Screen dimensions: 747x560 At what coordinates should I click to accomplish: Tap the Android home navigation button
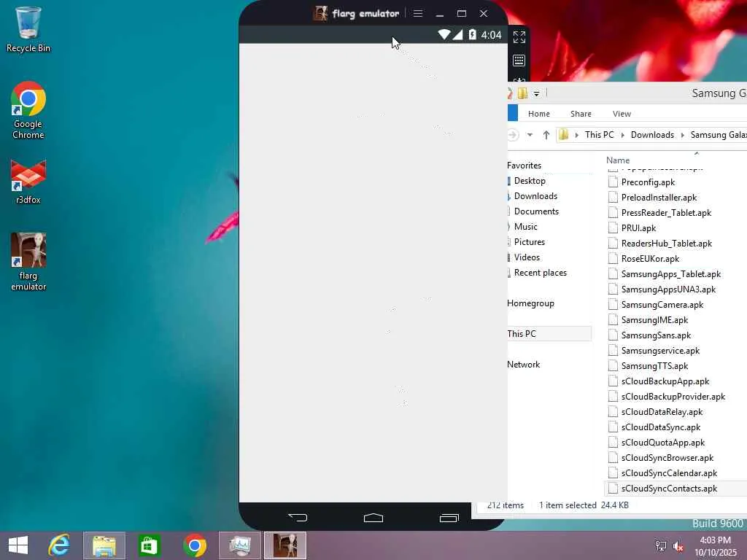[x=373, y=518]
